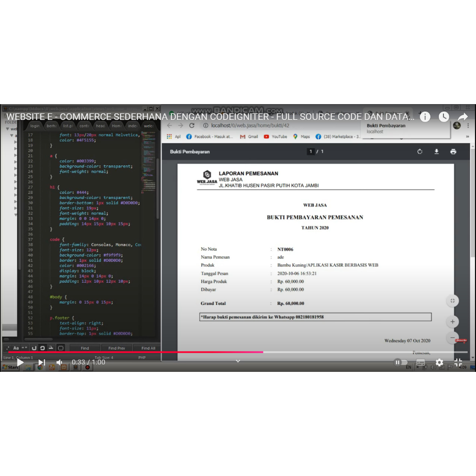Mute the video volume

(59, 362)
